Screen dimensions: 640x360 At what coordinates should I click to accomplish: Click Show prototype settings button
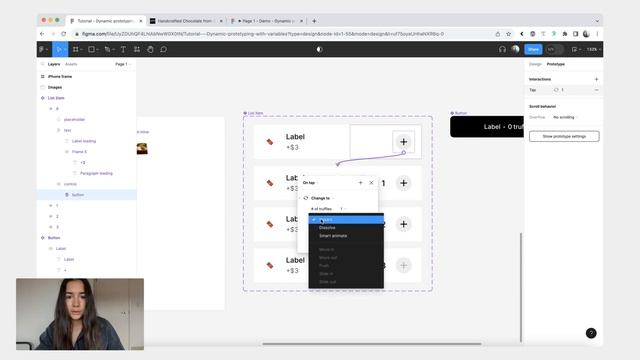coord(564,136)
